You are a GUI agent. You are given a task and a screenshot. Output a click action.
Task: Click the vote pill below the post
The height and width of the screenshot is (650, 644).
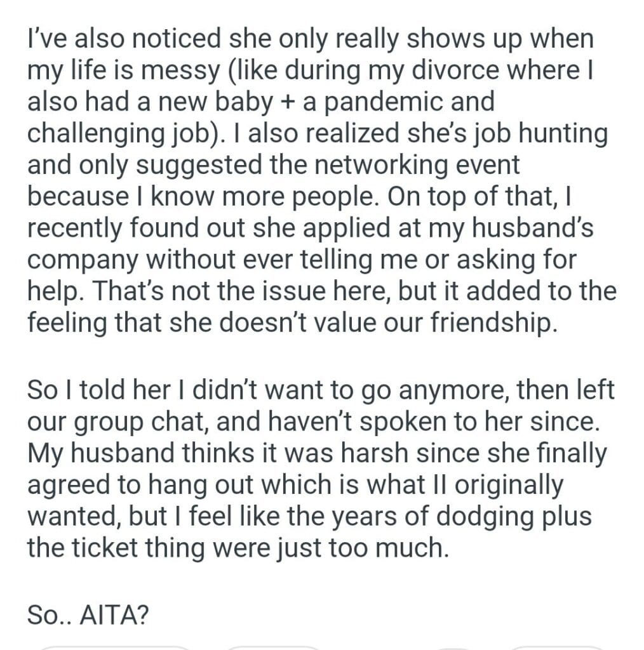point(114,647)
